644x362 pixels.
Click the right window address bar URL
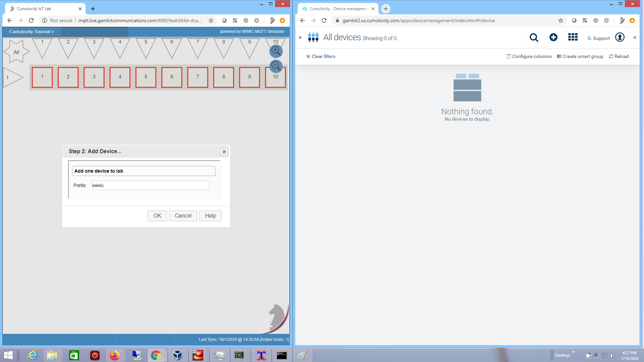418,20
